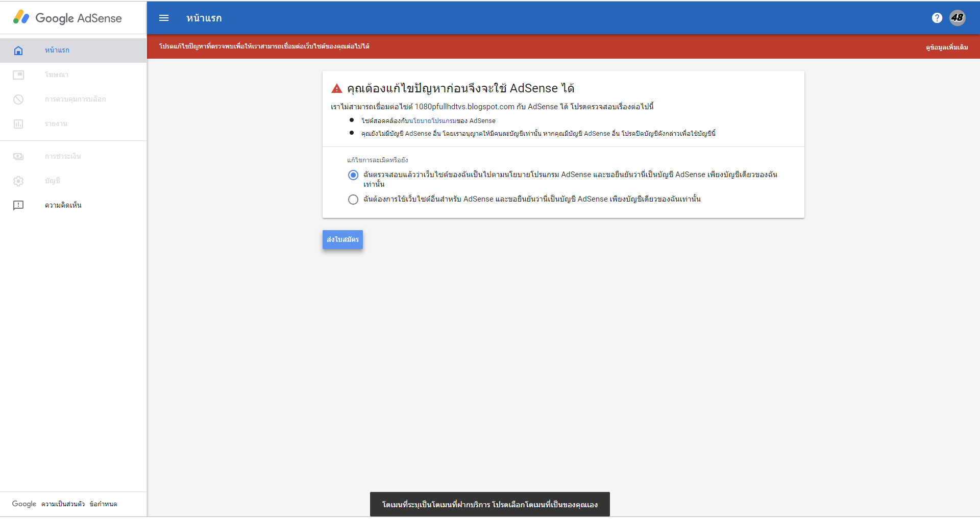Image resolution: width=980 pixels, height=519 pixels.
Task: Click the Google text in the footer
Action: pyautogui.click(x=24, y=504)
